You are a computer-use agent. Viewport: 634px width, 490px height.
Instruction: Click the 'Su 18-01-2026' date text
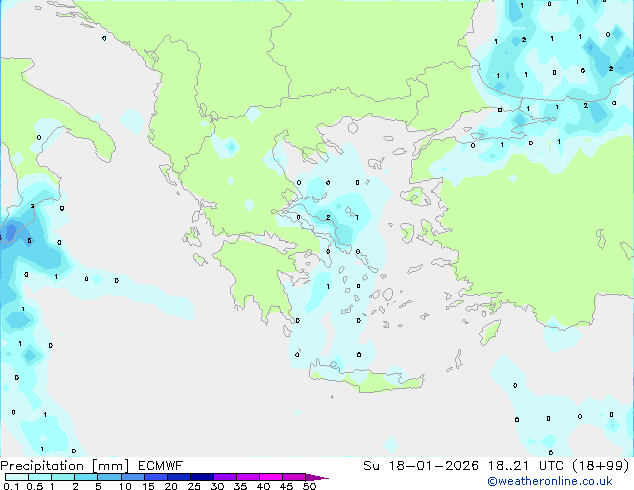pyautogui.click(x=421, y=466)
